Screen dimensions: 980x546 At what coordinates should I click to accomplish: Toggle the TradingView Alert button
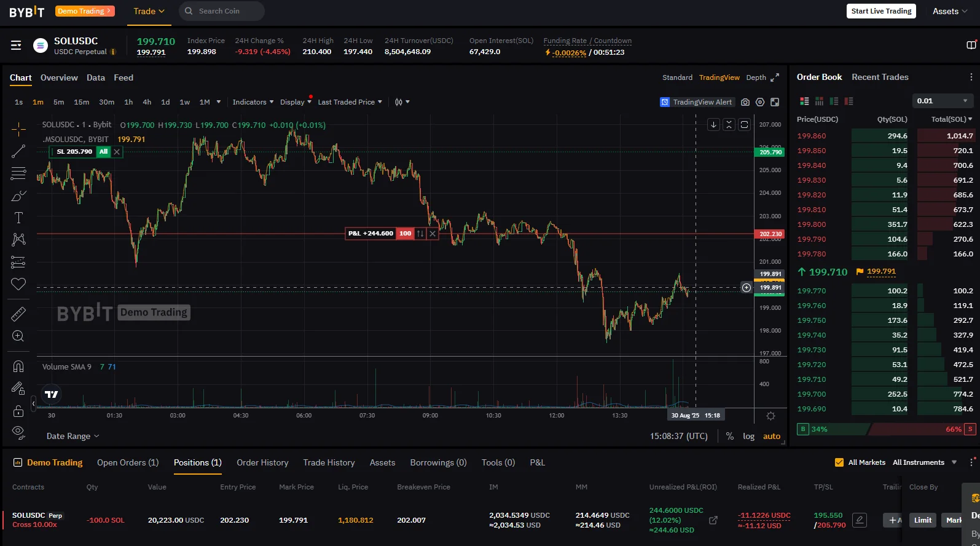[696, 102]
